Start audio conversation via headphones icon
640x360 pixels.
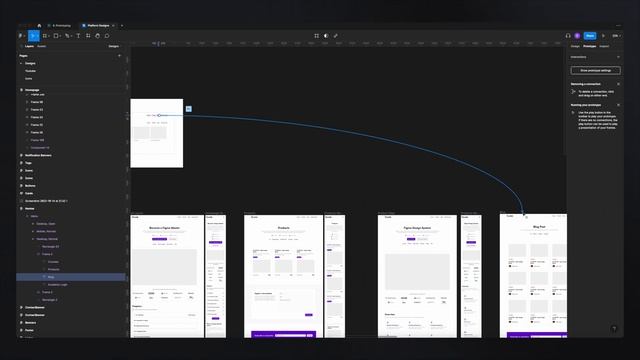(568, 36)
